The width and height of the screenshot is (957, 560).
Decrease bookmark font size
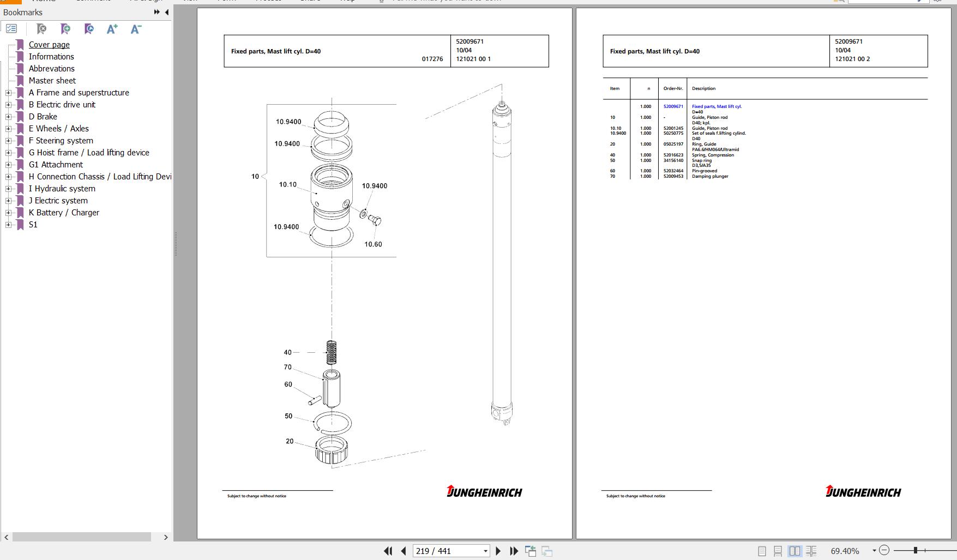[x=136, y=29]
